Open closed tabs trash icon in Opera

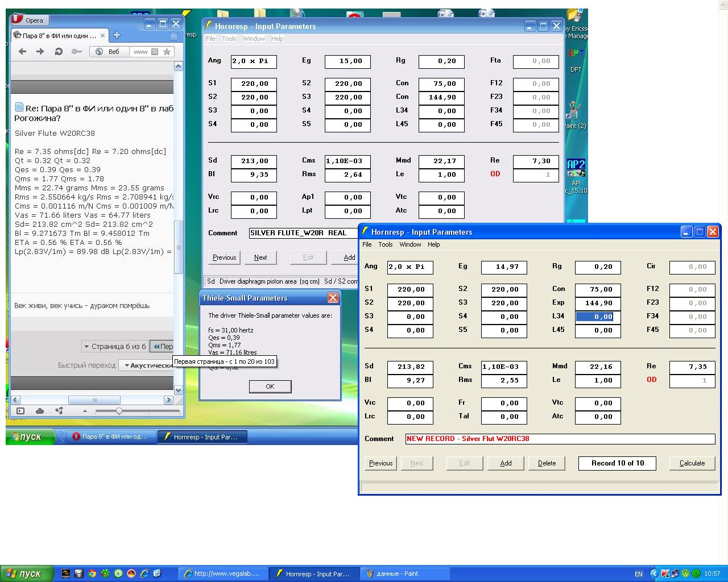pyautogui.click(x=173, y=36)
